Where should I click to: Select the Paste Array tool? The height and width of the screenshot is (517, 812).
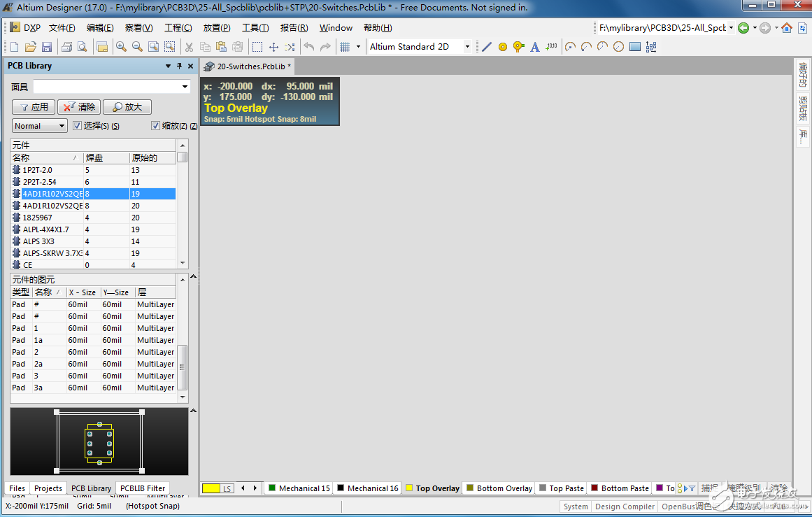pyautogui.click(x=651, y=47)
